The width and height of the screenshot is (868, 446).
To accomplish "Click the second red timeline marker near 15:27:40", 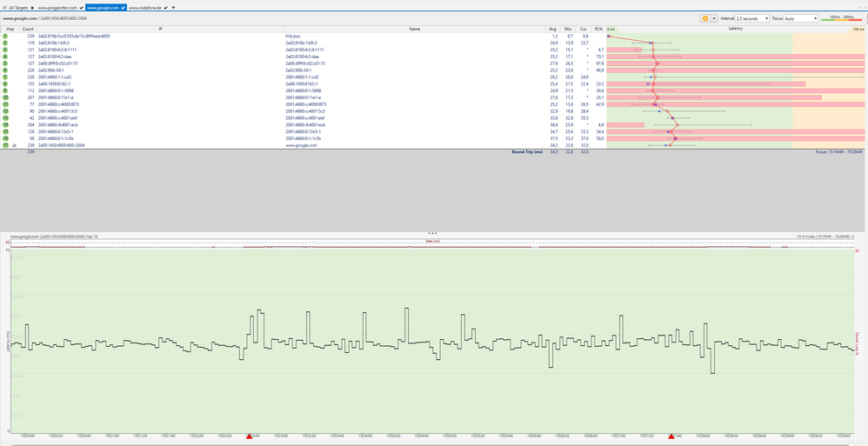I will click(671, 436).
